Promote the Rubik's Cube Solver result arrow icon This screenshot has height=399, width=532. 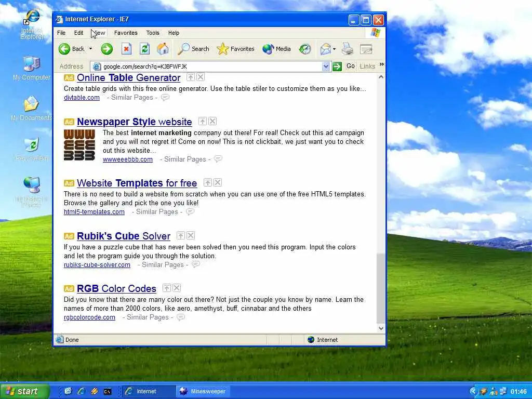coord(181,235)
